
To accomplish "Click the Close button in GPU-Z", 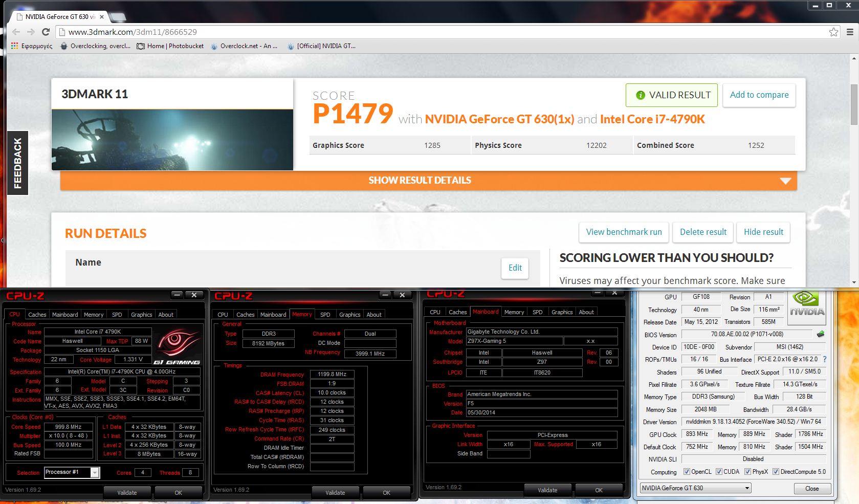I will click(812, 489).
